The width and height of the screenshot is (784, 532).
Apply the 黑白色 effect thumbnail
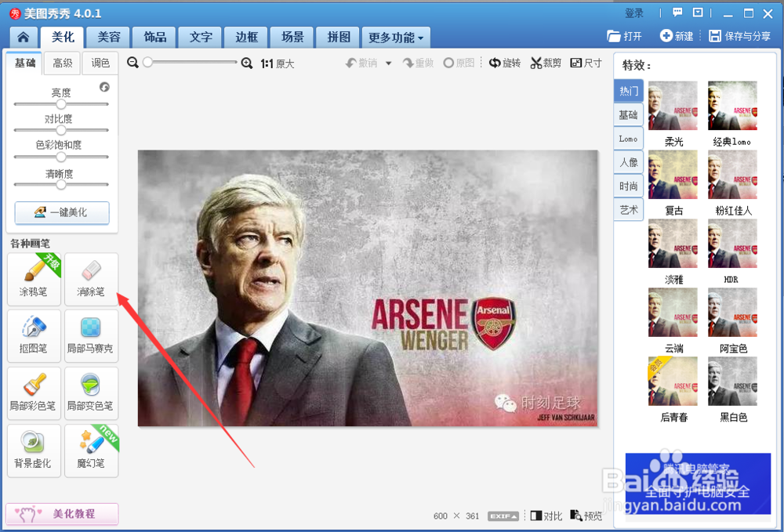[x=732, y=382]
